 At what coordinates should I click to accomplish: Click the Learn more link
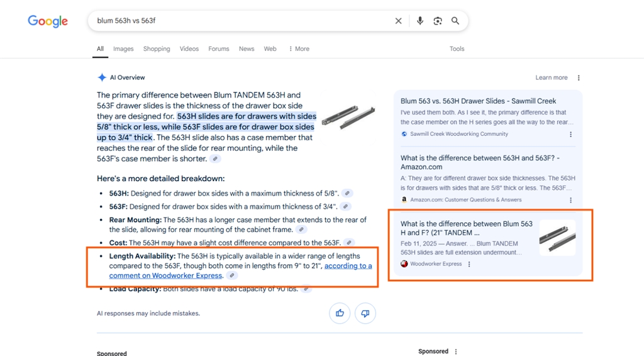[x=551, y=77]
